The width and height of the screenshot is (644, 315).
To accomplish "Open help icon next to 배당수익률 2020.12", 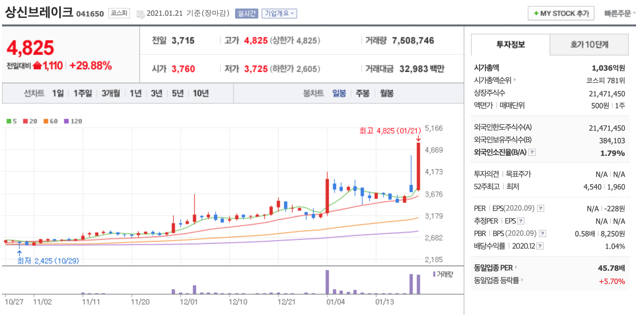I will coord(540,246).
